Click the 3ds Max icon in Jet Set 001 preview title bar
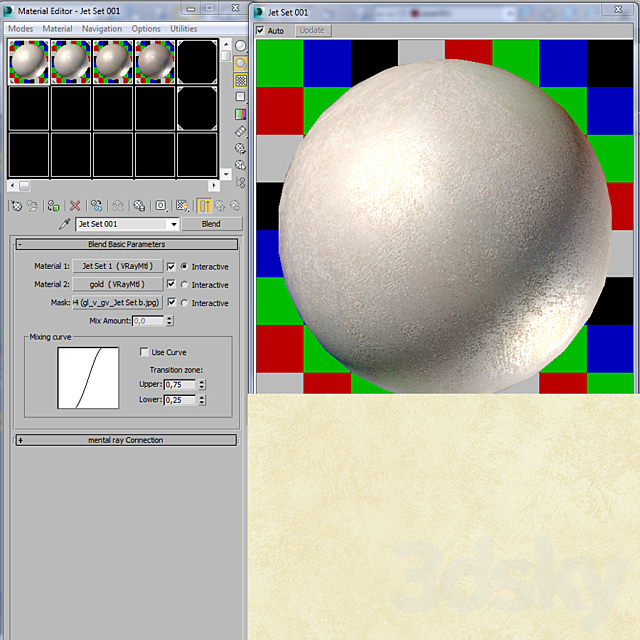 [259, 13]
